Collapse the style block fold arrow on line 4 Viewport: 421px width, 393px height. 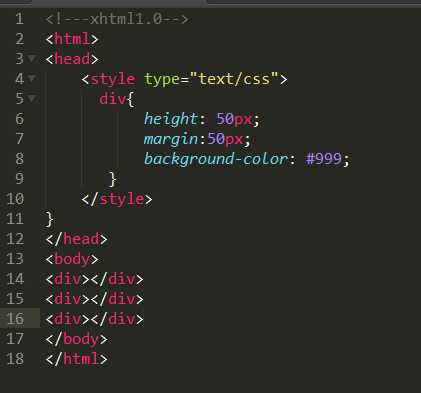(32, 78)
